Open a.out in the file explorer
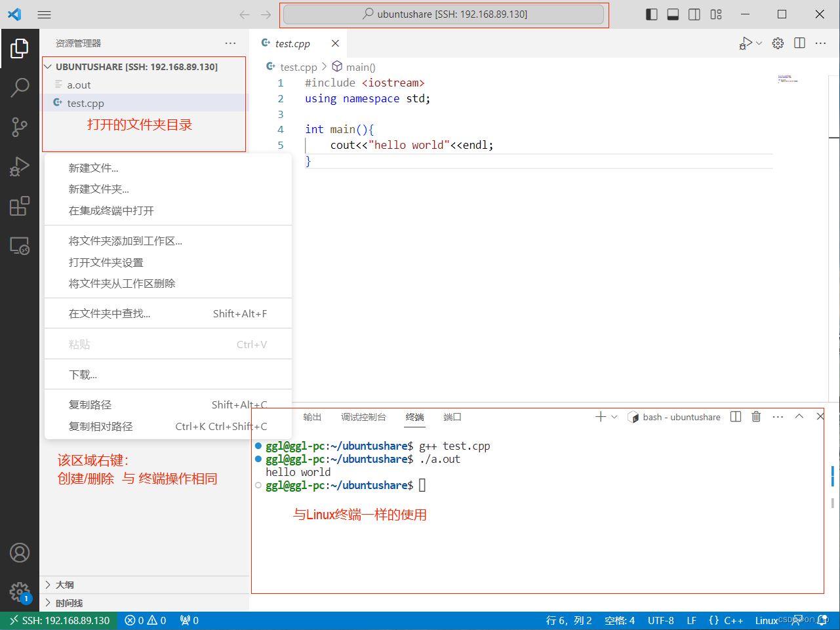The image size is (840, 630). pyautogui.click(x=144, y=85)
